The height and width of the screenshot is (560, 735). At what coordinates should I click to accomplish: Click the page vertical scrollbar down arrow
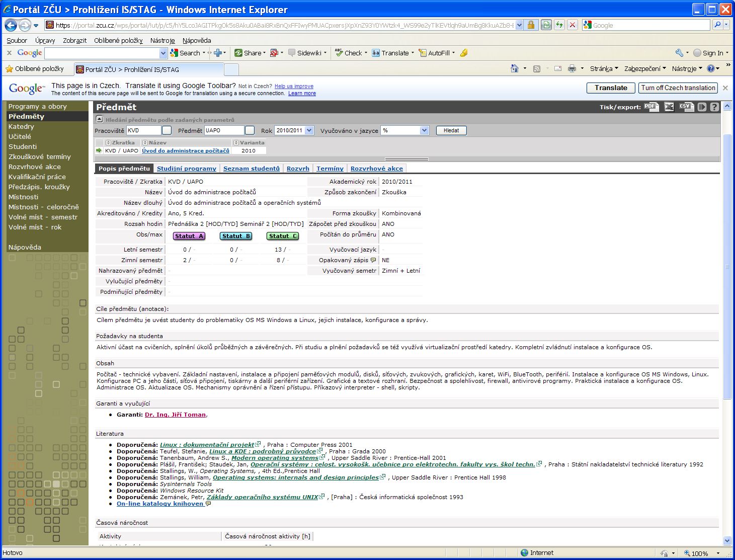coord(727,541)
